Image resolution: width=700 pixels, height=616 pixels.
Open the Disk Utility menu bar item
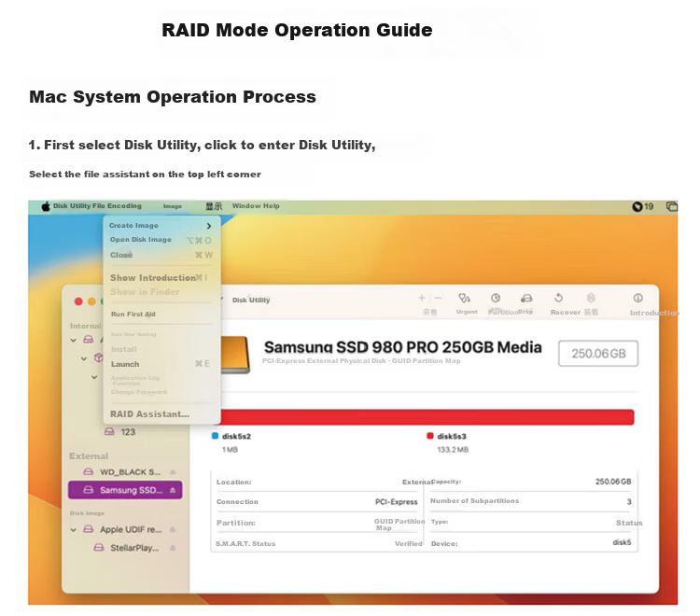coord(72,205)
